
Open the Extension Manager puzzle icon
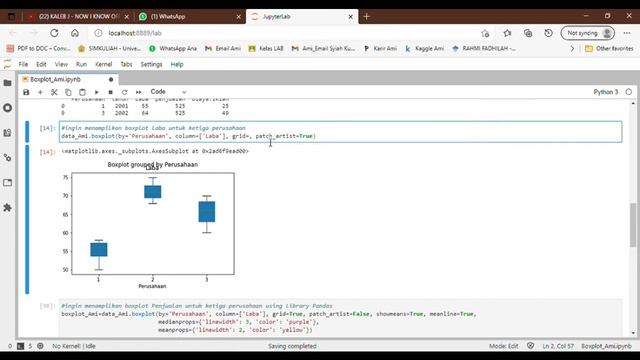coord(7,208)
